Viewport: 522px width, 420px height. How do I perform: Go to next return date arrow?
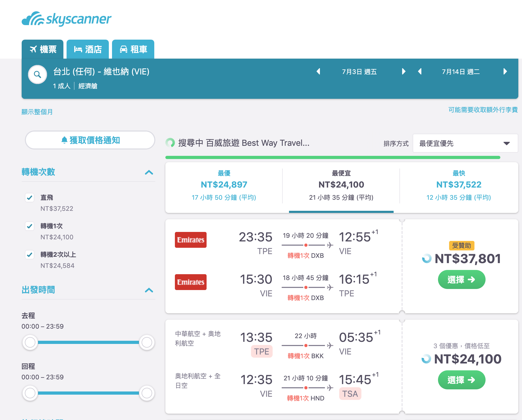click(505, 72)
